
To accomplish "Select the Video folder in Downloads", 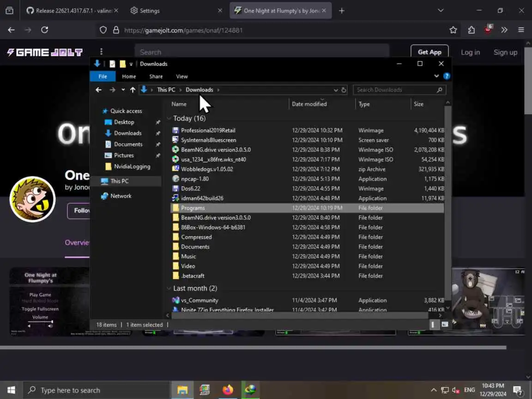I will tap(188, 266).
